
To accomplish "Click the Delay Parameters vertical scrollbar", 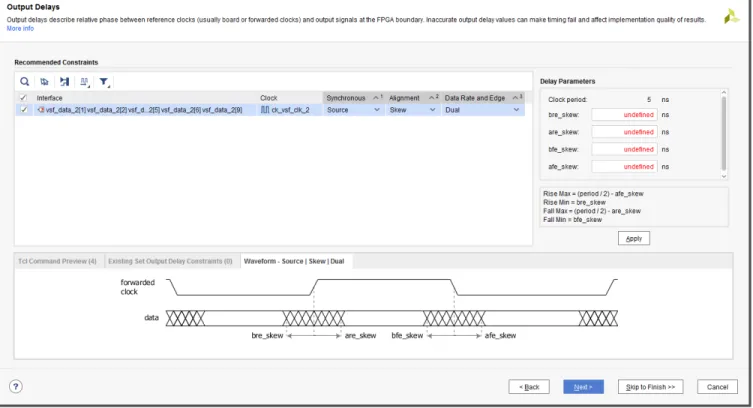I will (x=724, y=133).
